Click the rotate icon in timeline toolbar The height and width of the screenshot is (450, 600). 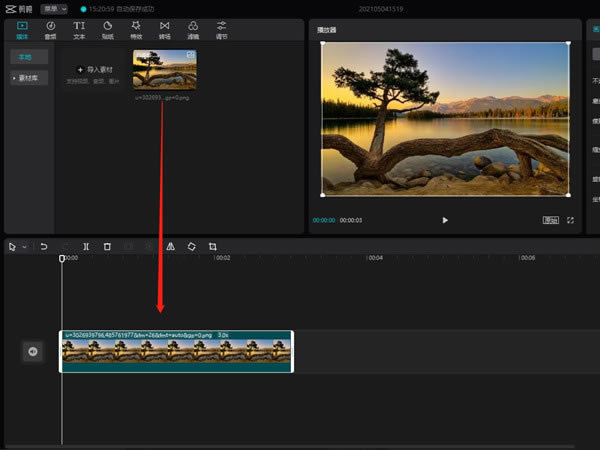(191, 246)
